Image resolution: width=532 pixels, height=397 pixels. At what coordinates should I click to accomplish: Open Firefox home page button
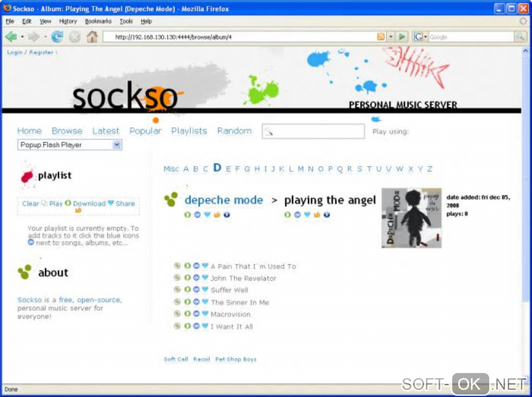(x=92, y=36)
